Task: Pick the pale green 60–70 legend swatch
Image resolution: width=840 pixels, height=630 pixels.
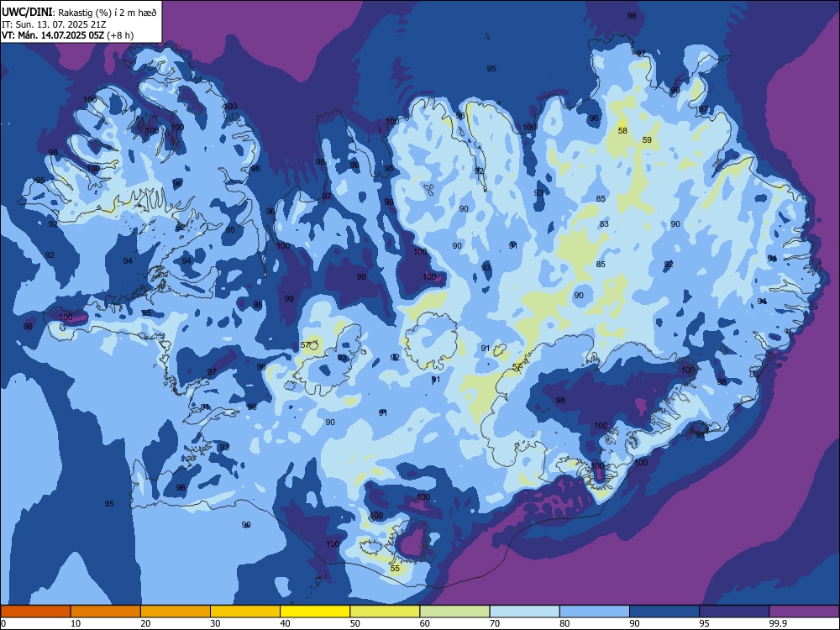Action: [454, 612]
